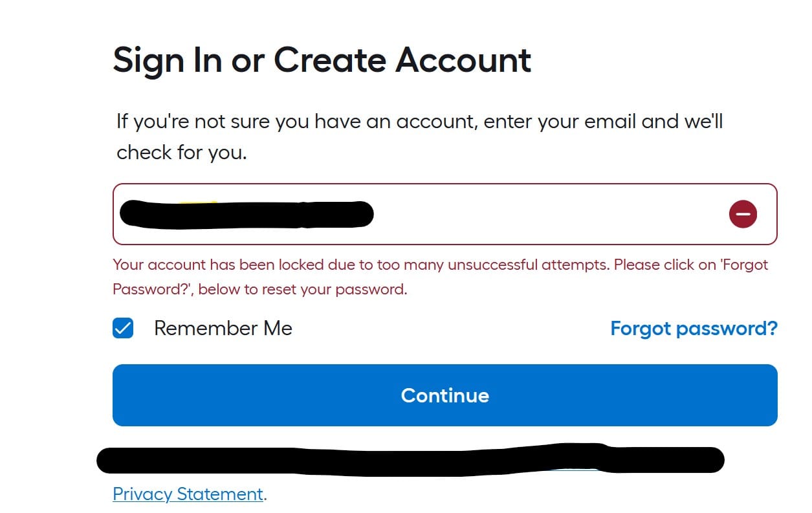Click empty space inside email field
Image resolution: width=812 pixels, height=513 pixels.
pos(550,214)
